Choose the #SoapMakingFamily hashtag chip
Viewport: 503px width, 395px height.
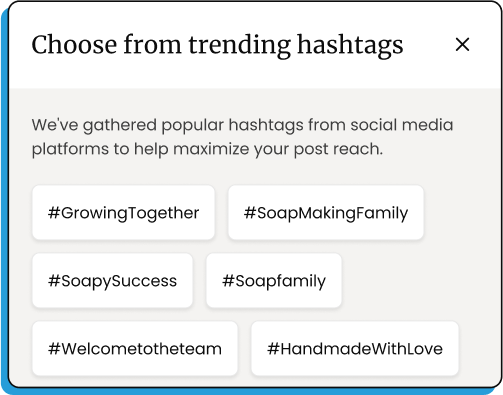326,213
